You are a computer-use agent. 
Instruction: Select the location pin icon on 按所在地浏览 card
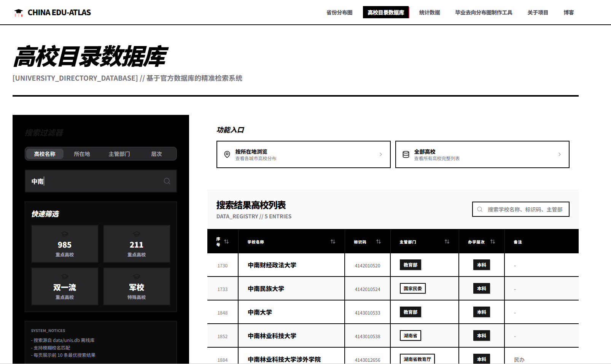coord(226,154)
